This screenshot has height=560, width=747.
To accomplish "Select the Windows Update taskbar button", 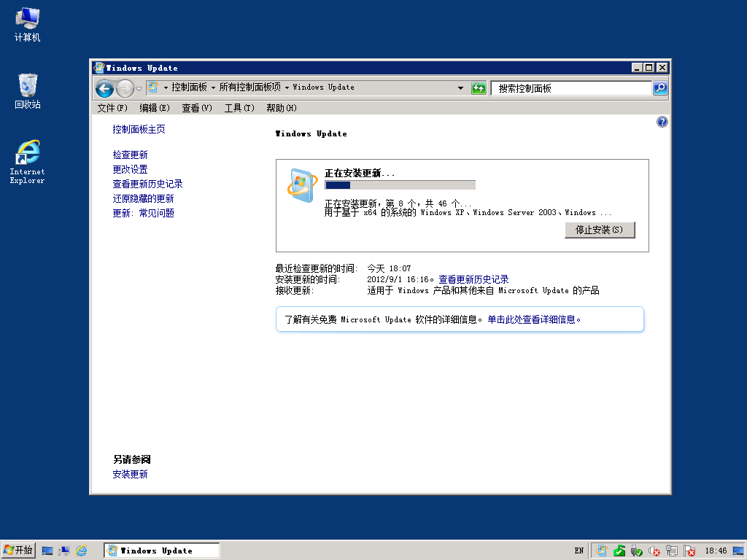I will pos(161,551).
